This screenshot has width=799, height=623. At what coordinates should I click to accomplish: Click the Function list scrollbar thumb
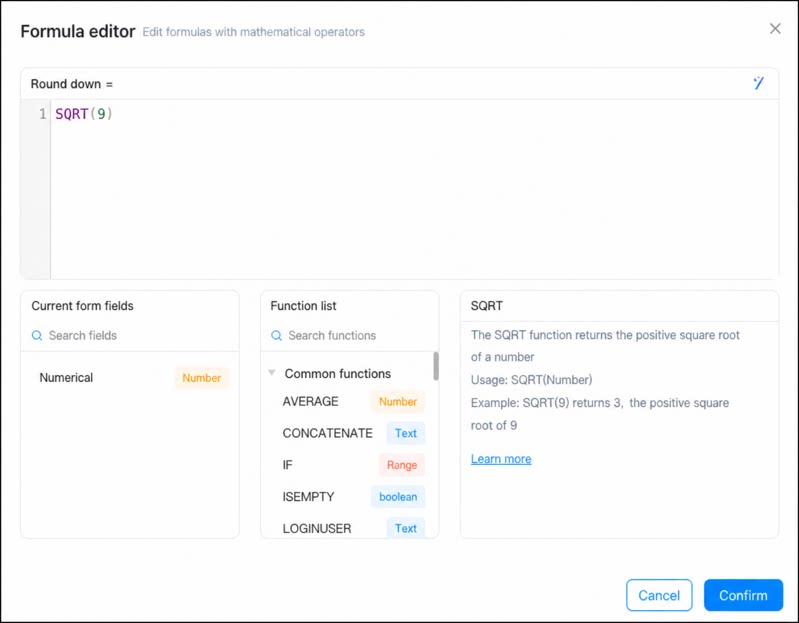coord(436,366)
